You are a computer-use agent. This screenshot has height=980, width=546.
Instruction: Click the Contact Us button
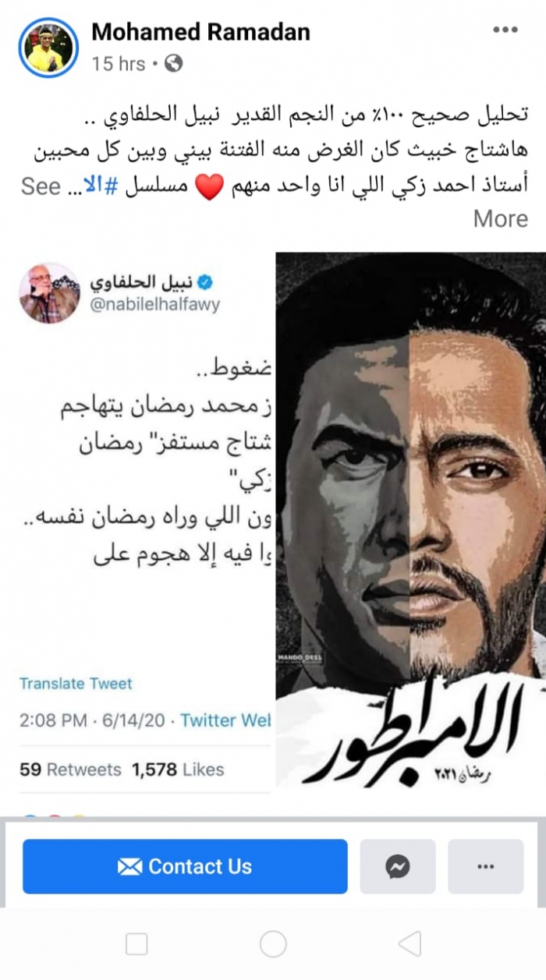coord(185,866)
